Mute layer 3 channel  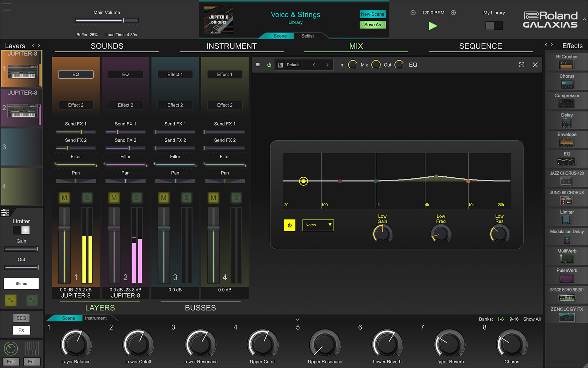164,198
